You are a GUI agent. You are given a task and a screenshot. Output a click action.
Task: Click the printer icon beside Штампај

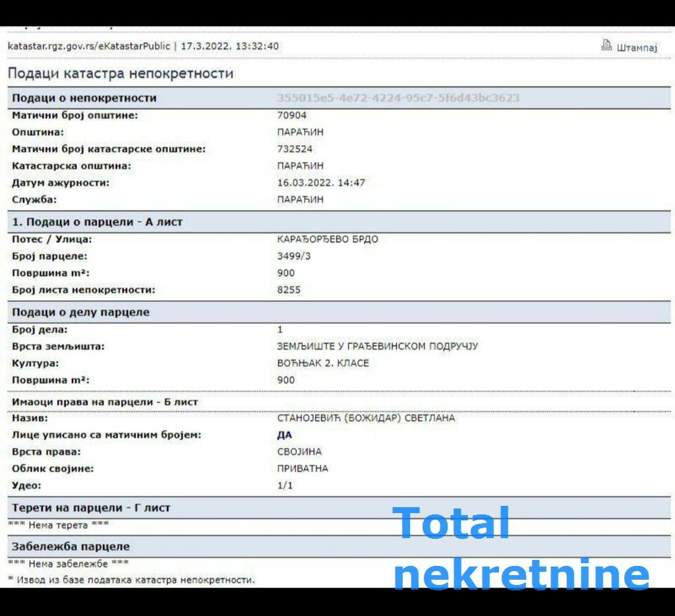606,45
